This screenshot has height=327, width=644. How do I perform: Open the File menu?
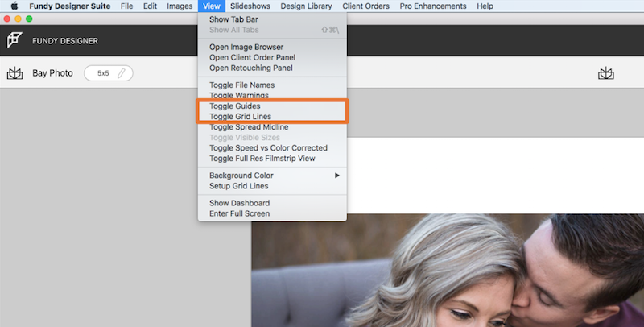point(126,6)
